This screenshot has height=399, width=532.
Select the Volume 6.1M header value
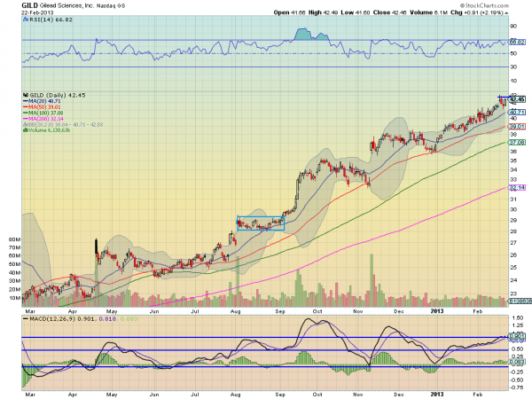[429, 12]
